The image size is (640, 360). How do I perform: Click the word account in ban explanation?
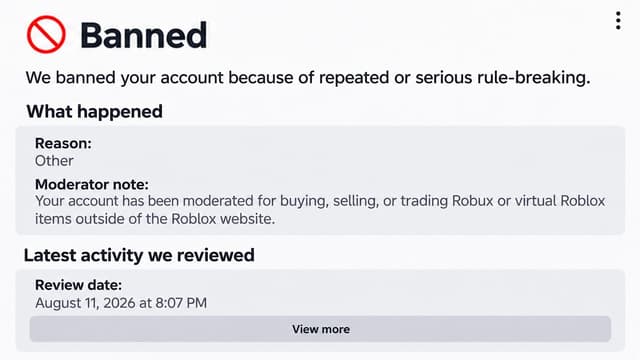pos(192,78)
